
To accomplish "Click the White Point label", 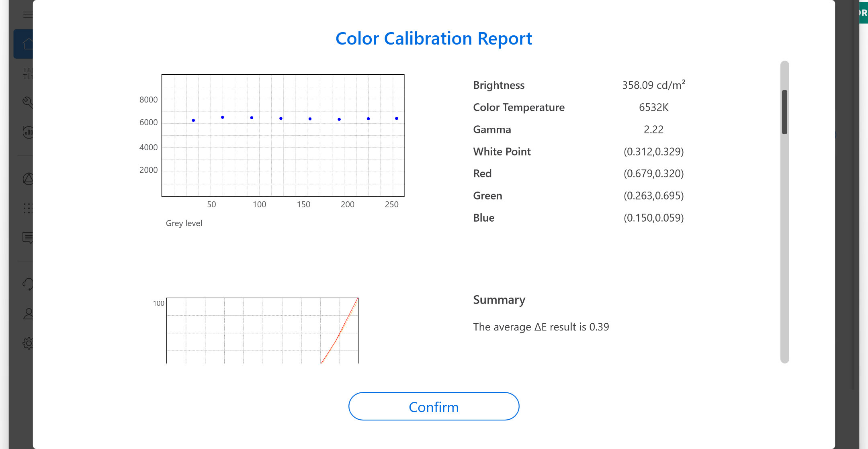I will click(x=502, y=151).
